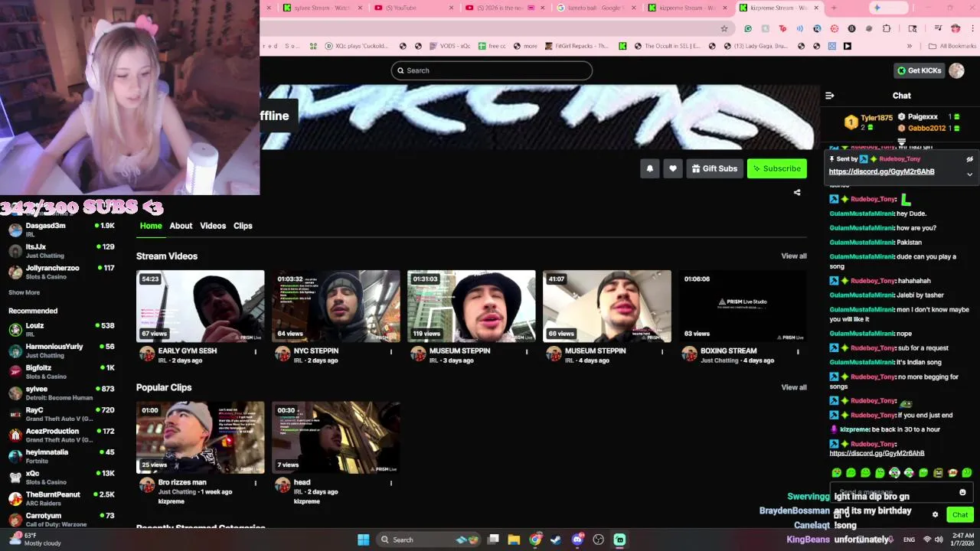The height and width of the screenshot is (551, 980).
Task: Open options menu for BOXING STREAM video
Action: 798,351
